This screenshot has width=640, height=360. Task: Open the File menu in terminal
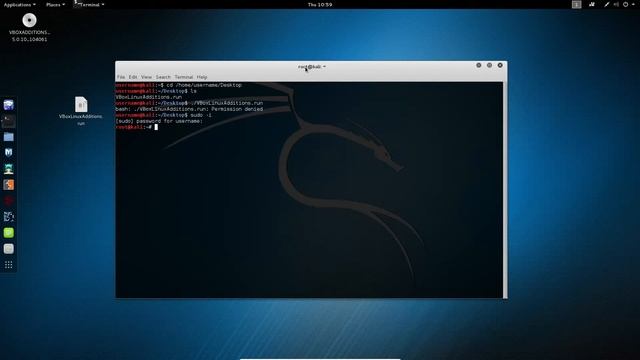pyautogui.click(x=121, y=77)
